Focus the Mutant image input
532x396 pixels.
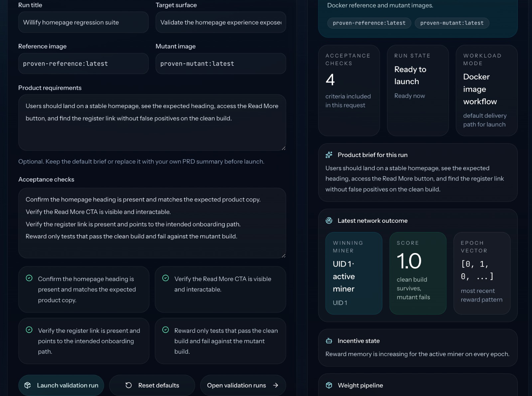pos(220,64)
